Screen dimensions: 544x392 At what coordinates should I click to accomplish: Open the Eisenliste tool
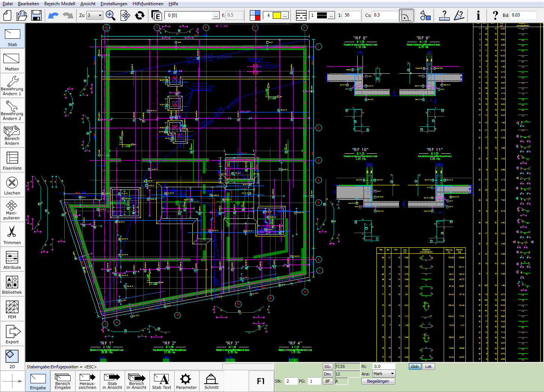coord(12,160)
